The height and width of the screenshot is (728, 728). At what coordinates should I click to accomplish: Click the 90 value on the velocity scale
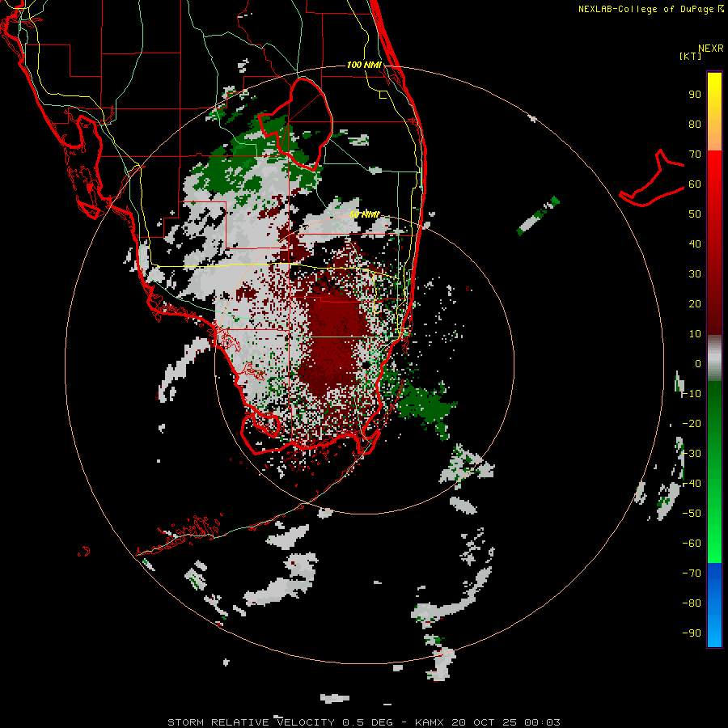tap(695, 95)
